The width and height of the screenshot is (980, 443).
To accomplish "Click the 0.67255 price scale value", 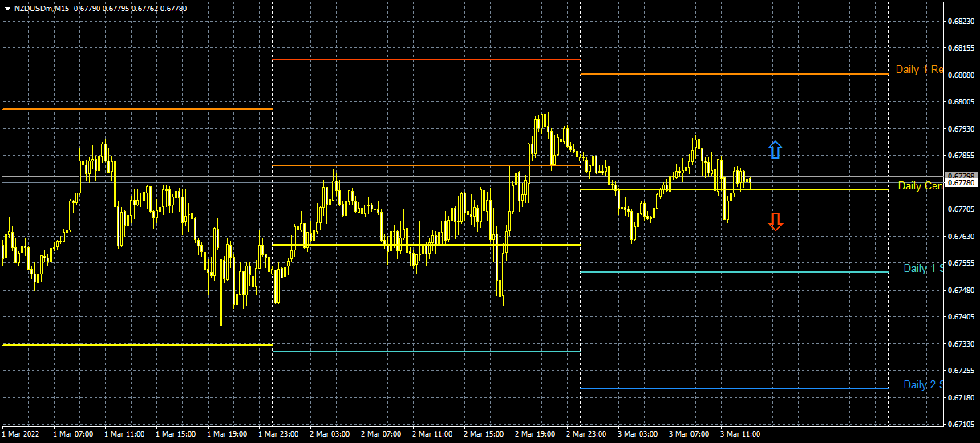I will [x=961, y=371].
